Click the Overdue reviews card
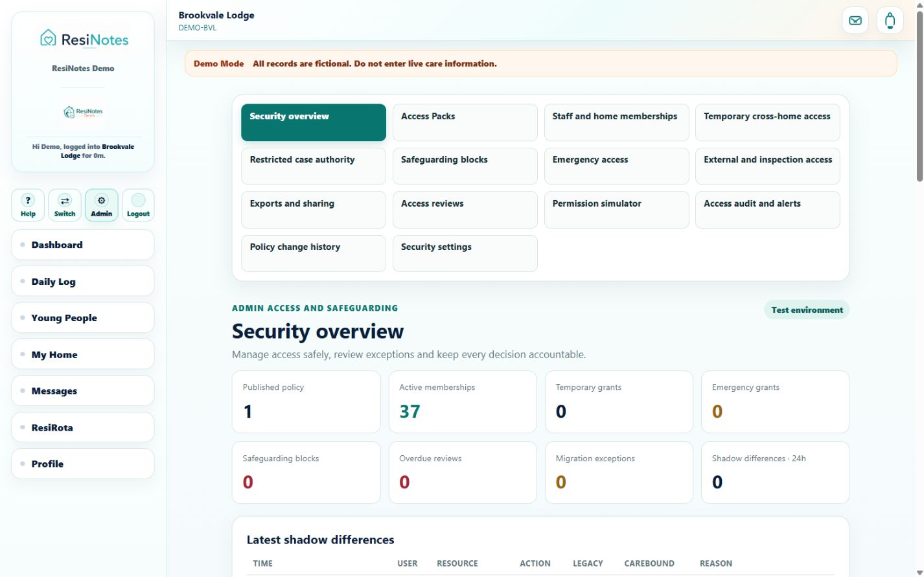 coord(463,473)
